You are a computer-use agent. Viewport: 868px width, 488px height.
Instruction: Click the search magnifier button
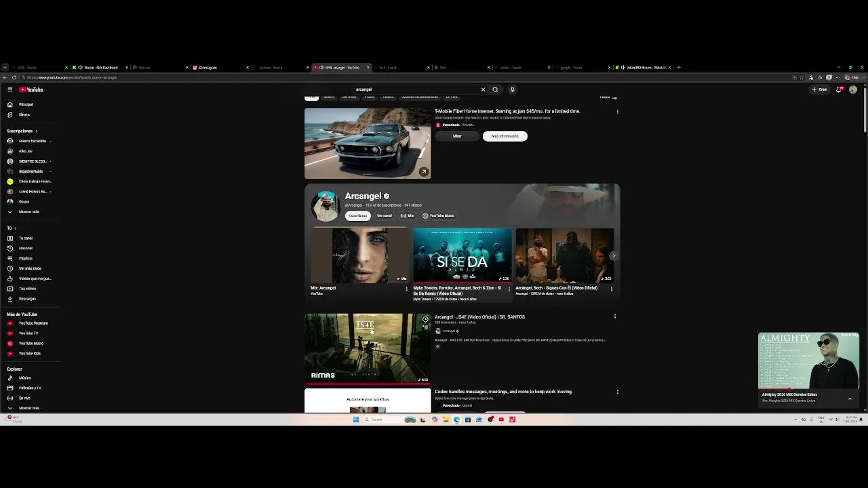click(x=495, y=89)
